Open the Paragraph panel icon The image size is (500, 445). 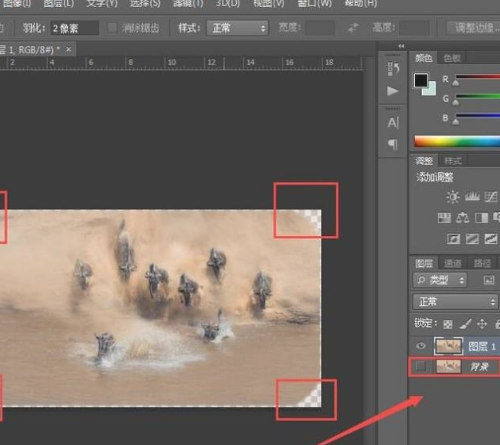393,144
